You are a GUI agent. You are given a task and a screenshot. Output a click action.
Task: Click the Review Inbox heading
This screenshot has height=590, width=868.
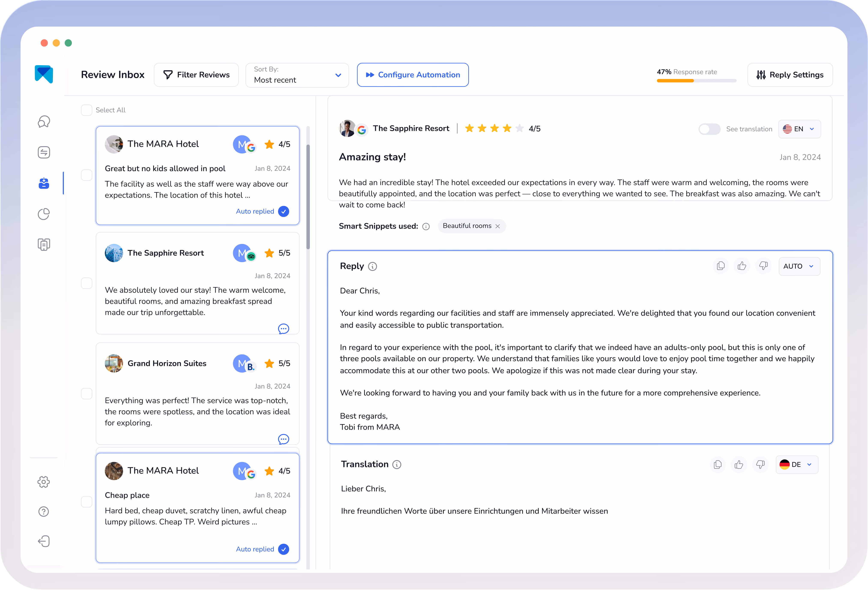tap(113, 75)
